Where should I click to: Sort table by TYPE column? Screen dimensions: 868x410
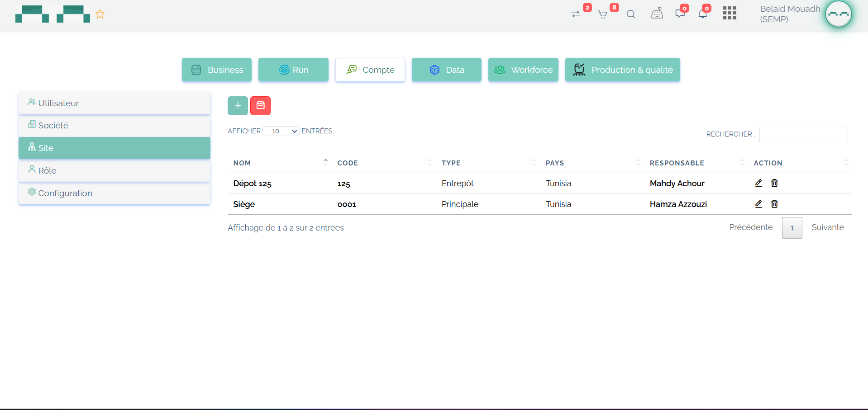[x=488, y=163]
